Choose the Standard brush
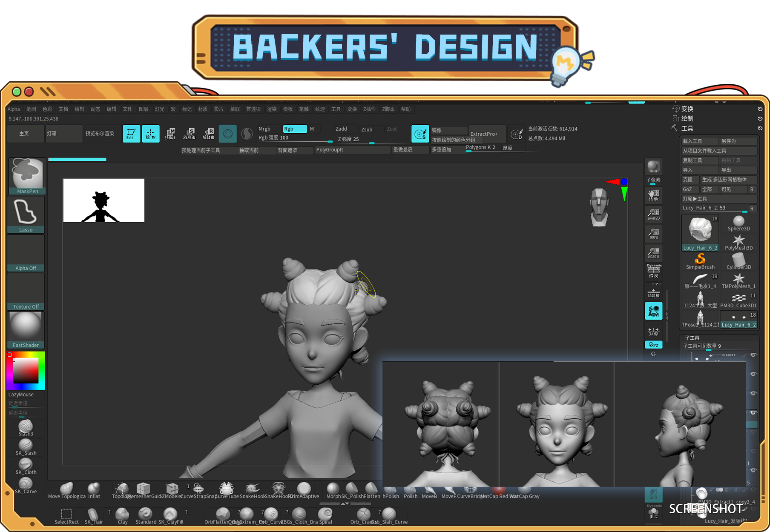 (146, 516)
